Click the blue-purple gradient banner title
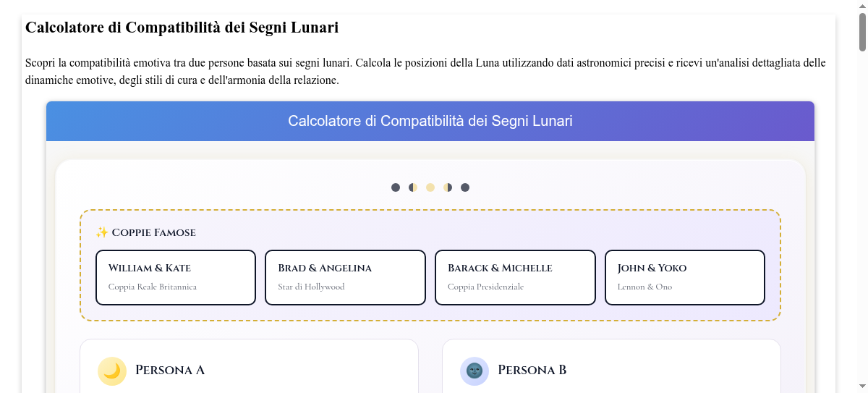 click(x=430, y=121)
